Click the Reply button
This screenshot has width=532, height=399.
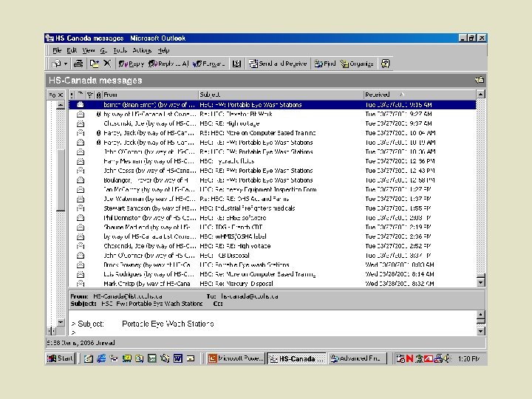pyautogui.click(x=132, y=64)
